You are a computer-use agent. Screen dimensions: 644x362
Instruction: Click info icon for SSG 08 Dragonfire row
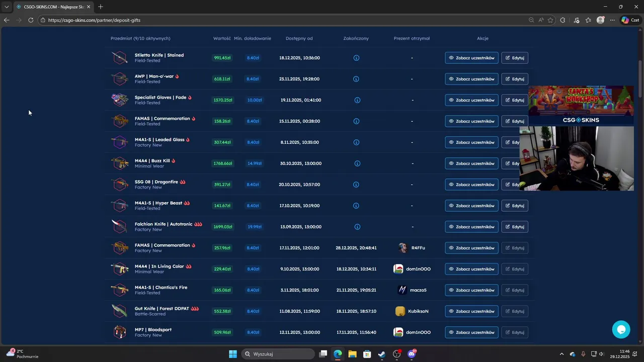pyautogui.click(x=356, y=185)
